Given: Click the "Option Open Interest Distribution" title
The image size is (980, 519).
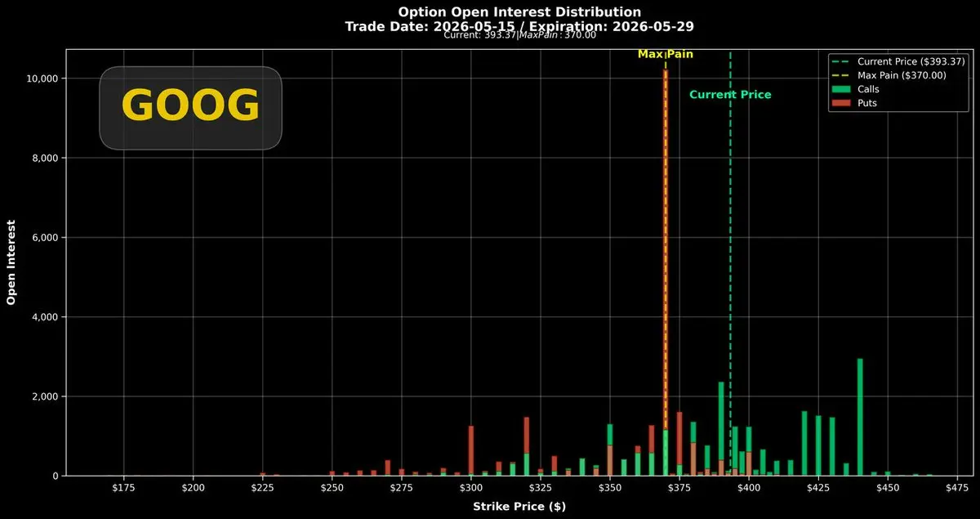Looking at the screenshot, I should pyautogui.click(x=519, y=12).
